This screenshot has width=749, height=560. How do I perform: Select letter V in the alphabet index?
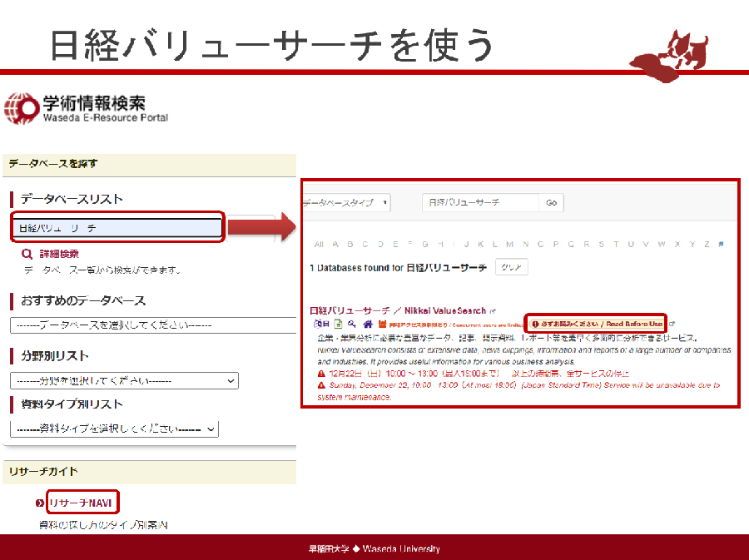pos(646,245)
